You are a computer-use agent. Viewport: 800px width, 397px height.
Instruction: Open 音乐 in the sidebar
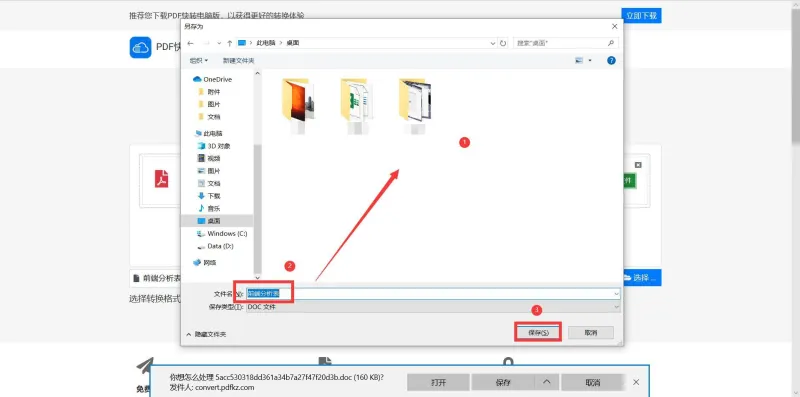coord(209,208)
